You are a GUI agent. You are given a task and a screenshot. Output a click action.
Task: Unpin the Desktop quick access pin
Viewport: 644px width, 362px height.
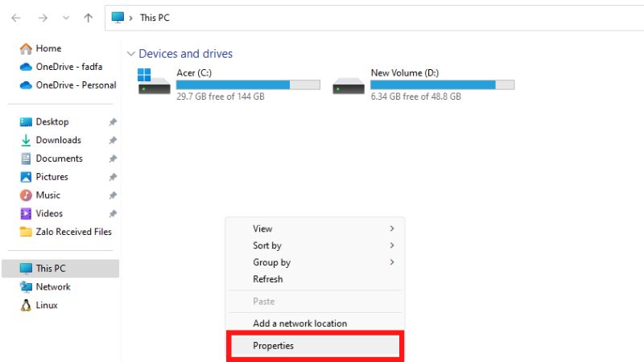pyautogui.click(x=113, y=122)
